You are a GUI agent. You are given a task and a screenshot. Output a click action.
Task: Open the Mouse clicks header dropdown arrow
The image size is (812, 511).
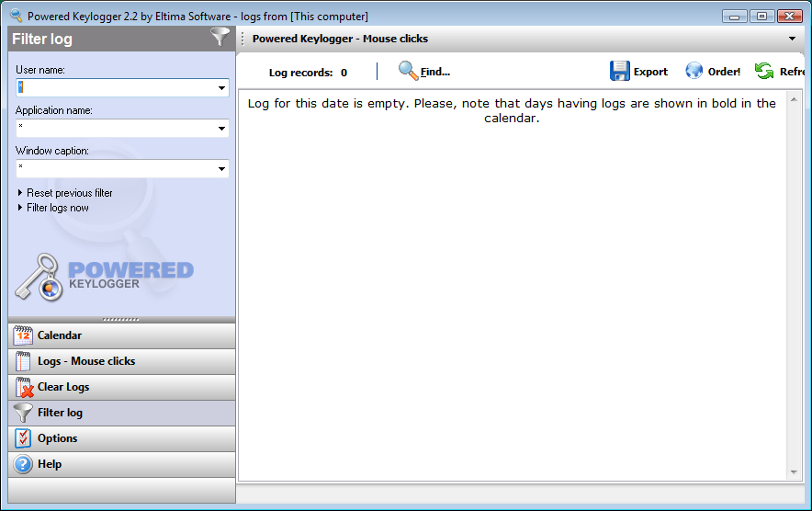[x=792, y=39]
